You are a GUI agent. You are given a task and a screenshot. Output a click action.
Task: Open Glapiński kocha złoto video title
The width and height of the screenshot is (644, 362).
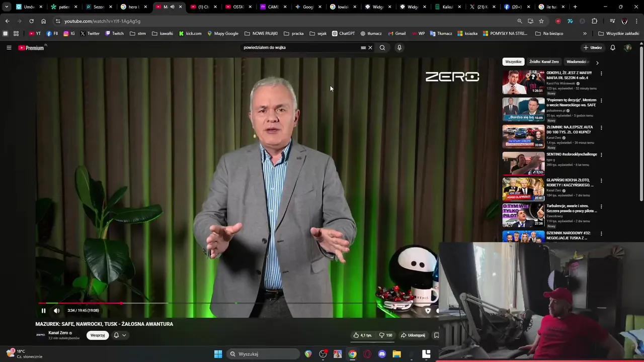(x=570, y=183)
